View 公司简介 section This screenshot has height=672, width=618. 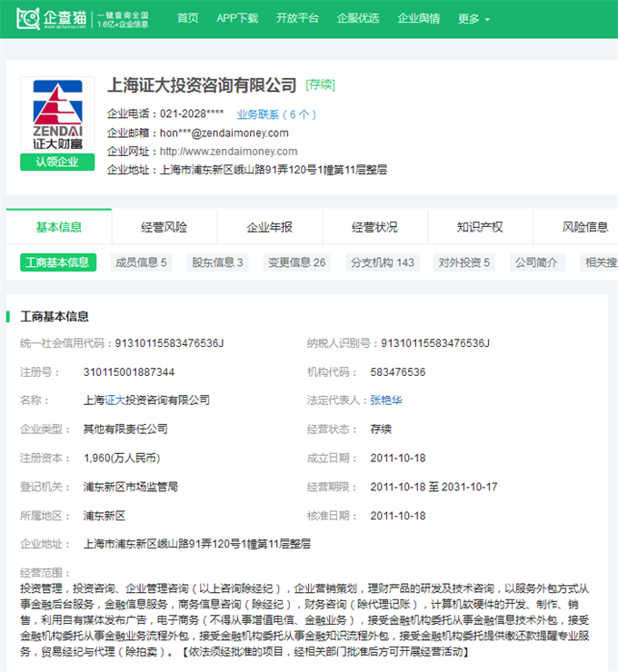[x=537, y=262]
